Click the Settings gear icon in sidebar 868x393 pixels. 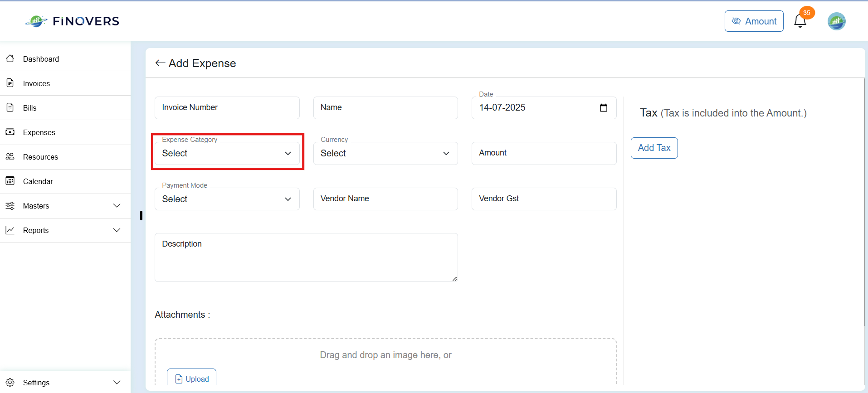pos(10,382)
